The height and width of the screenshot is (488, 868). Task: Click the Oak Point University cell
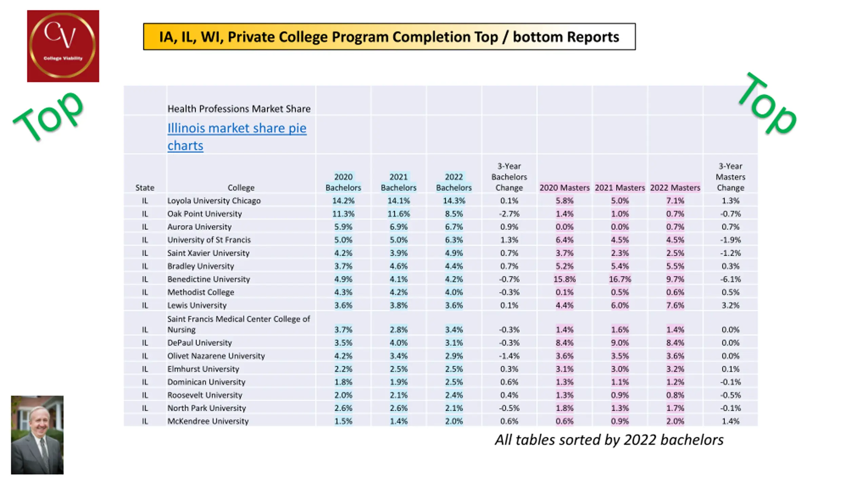pyautogui.click(x=204, y=214)
